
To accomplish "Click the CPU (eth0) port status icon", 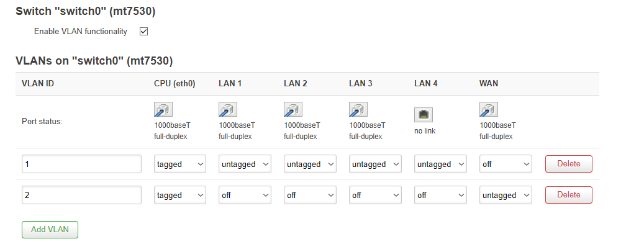I will click(x=163, y=110).
